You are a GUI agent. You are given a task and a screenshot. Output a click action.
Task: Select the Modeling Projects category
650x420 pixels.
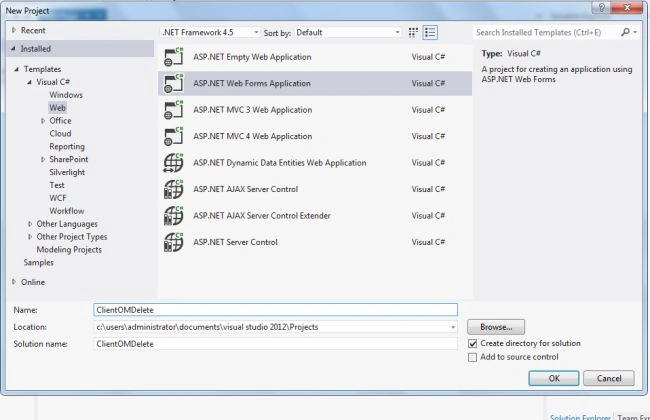tap(69, 250)
